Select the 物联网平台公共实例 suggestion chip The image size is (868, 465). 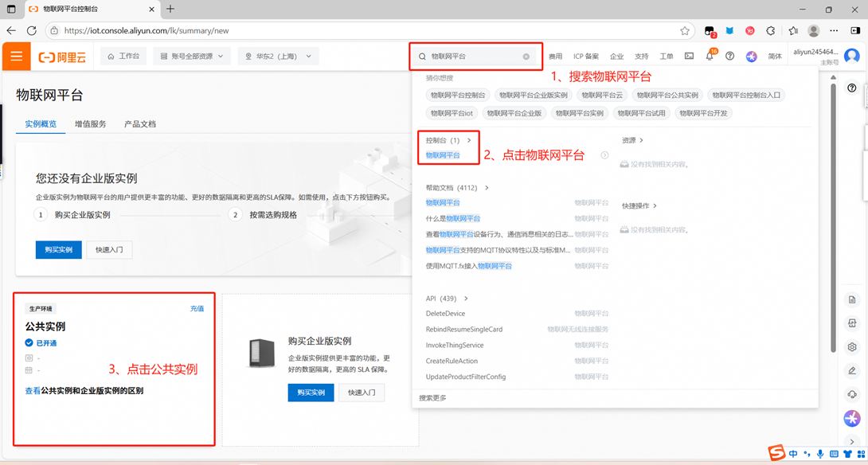click(667, 96)
